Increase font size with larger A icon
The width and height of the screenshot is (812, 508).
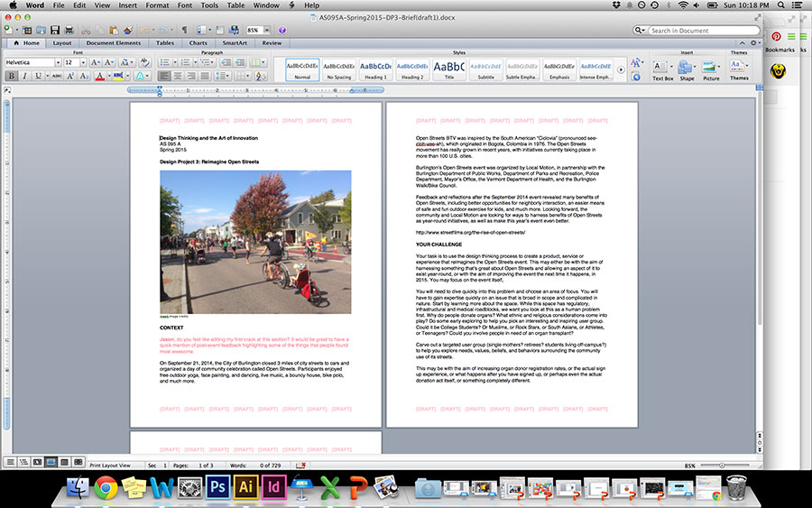pyautogui.click(x=96, y=62)
